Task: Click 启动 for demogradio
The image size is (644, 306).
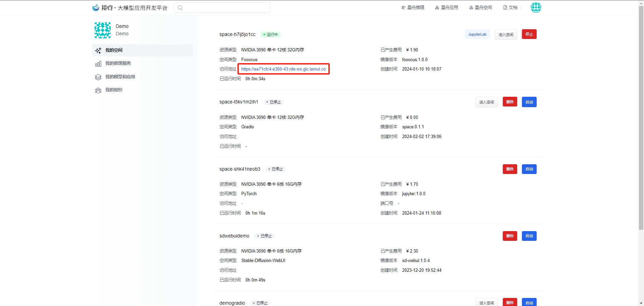Action: 529,302
